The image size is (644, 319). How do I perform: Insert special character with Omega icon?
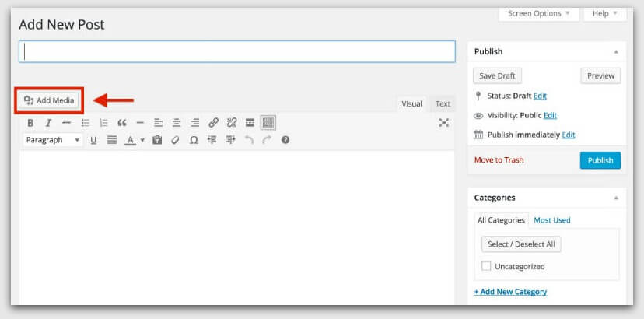pos(194,140)
